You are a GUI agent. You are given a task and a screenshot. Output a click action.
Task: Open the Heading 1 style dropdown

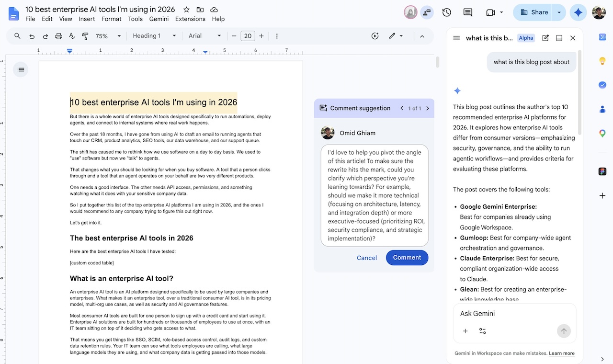[154, 36]
